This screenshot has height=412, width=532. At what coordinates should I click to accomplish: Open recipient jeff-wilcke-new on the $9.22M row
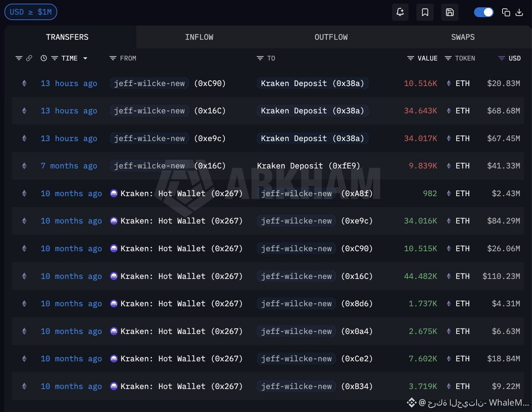coord(296,386)
